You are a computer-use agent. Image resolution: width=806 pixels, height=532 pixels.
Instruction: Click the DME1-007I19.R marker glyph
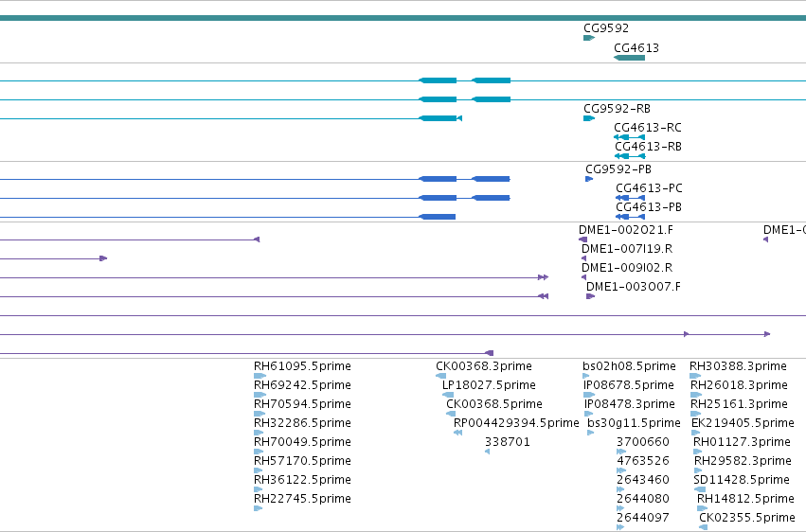[x=584, y=258]
